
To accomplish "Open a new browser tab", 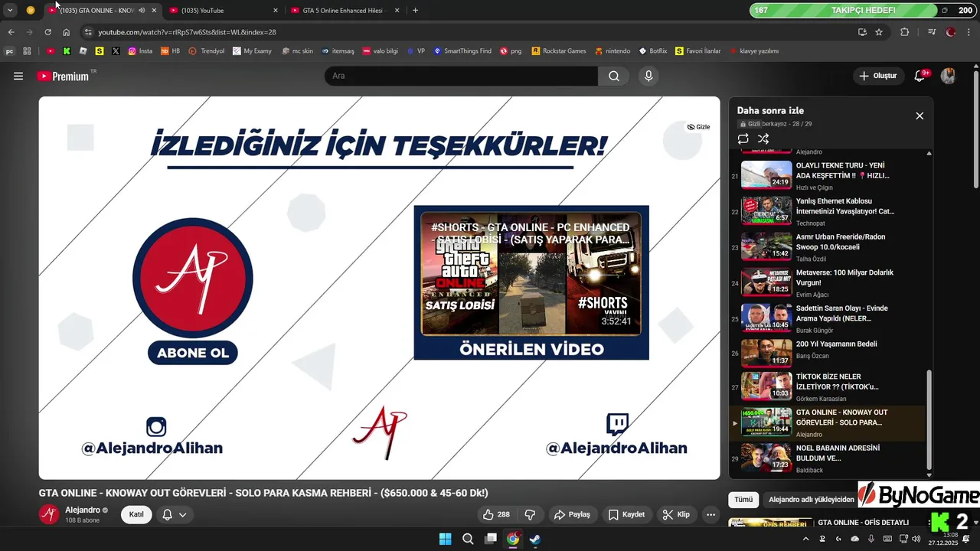I will click(415, 10).
